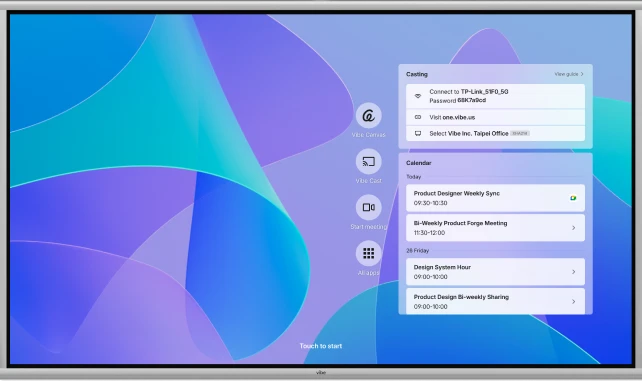Click the 11:30-12:00 time text
This screenshot has height=381, width=642.
pyautogui.click(x=429, y=233)
